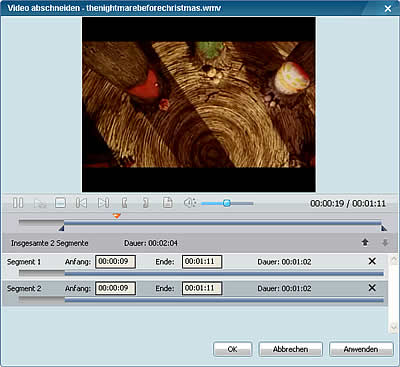400x367 pixels.
Task: Set segment end point bracket
Action: [x=145, y=203]
